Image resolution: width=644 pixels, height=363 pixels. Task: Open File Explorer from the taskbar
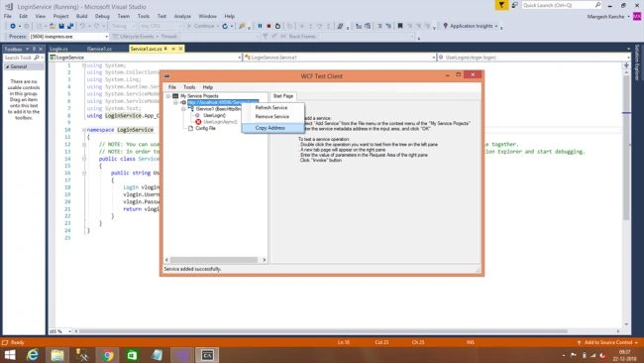[57, 355]
